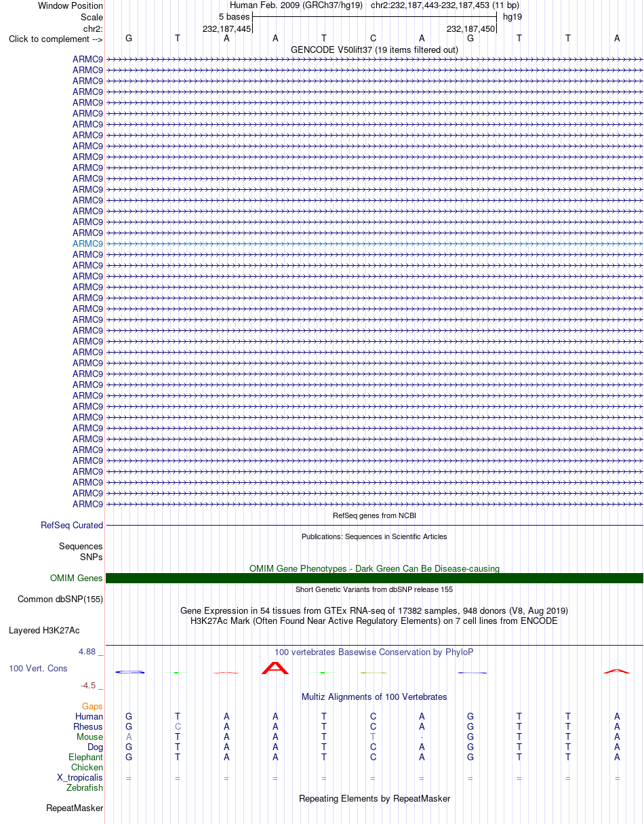Click the 'Chicken' alignment row label
This screenshot has height=824, width=644.
click(x=87, y=767)
